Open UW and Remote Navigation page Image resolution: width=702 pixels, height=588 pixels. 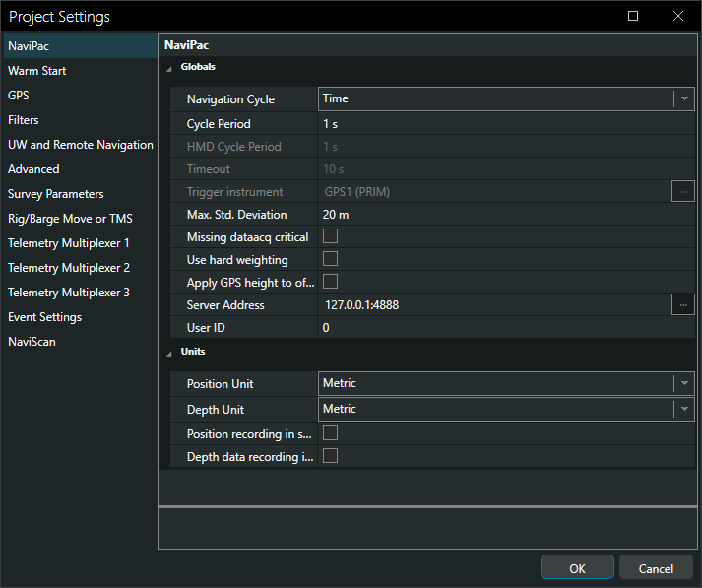coord(81,145)
